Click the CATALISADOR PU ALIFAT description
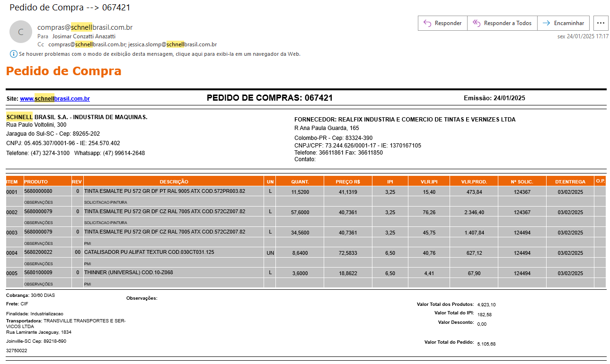610x364 pixels. coord(149,252)
